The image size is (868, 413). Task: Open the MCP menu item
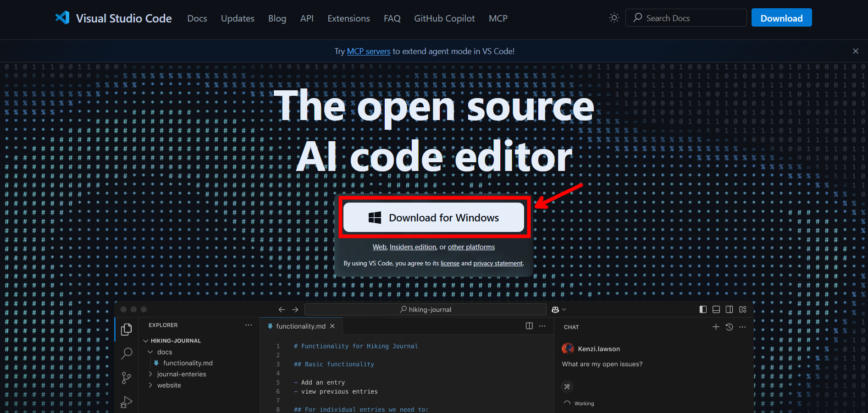(498, 18)
